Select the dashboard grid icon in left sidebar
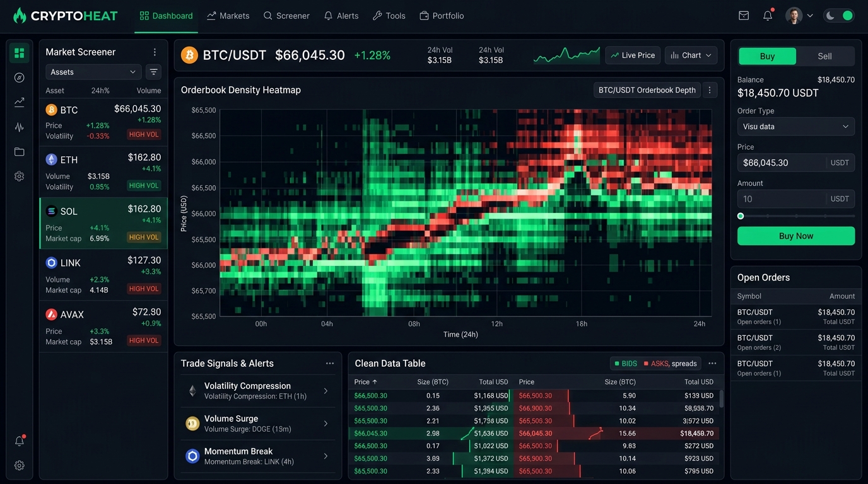 [x=19, y=53]
